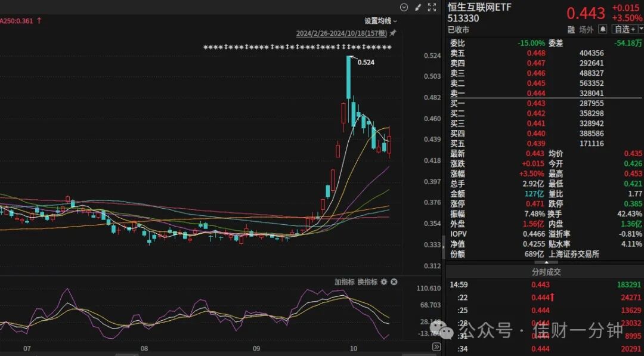
Task: Close the indicator panel with X icon
Action: (x=394, y=281)
